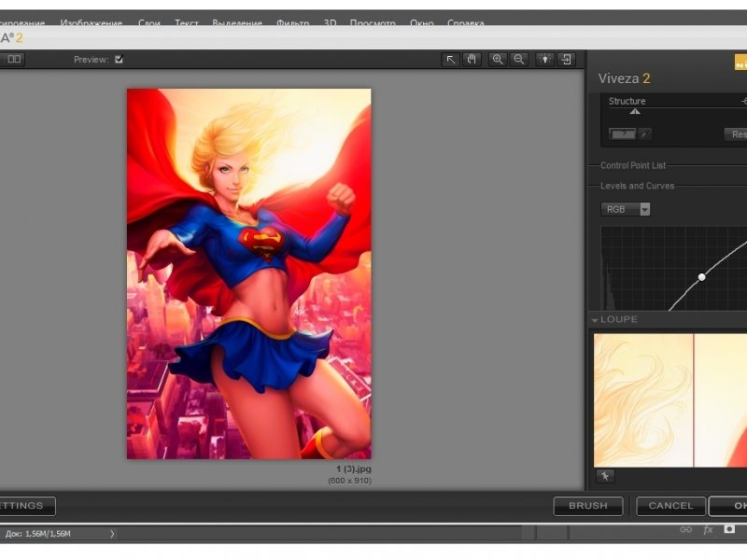Click the zoom in magnifier
The width and height of the screenshot is (747, 560).
[498, 60]
